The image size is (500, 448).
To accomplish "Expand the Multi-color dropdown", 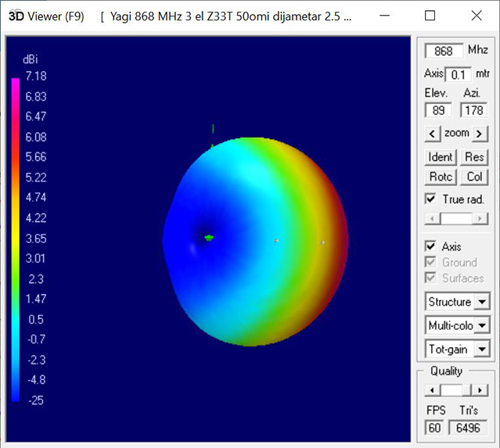I will (x=481, y=325).
